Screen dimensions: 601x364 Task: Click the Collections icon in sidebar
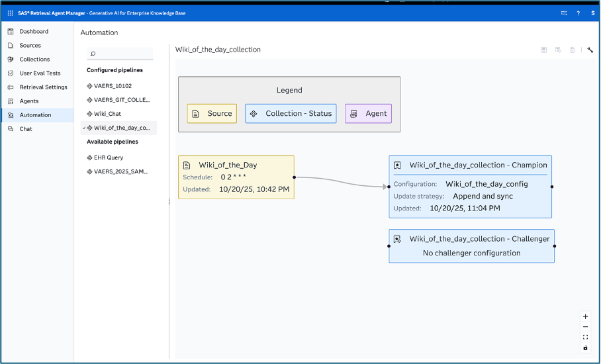coord(11,59)
